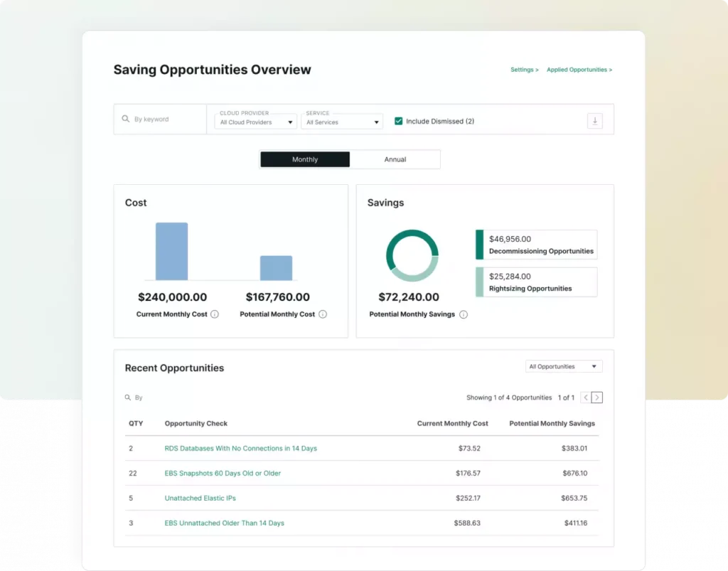Click the Settings link
This screenshot has width=728, height=571.
pos(524,70)
